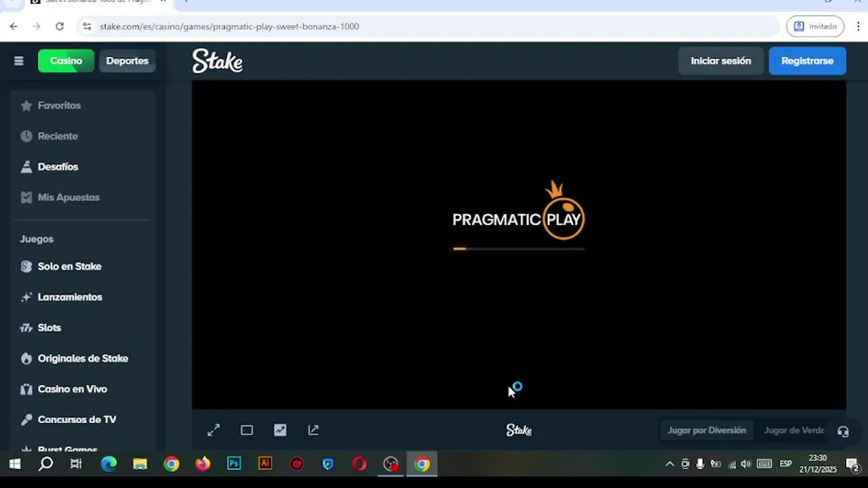Open Illustrator from the taskbar

point(265,464)
